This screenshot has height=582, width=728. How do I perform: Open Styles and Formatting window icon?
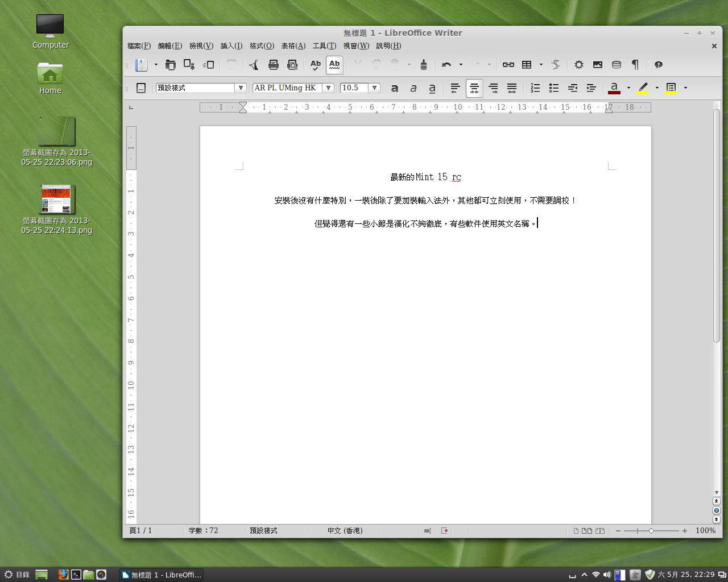click(x=141, y=88)
